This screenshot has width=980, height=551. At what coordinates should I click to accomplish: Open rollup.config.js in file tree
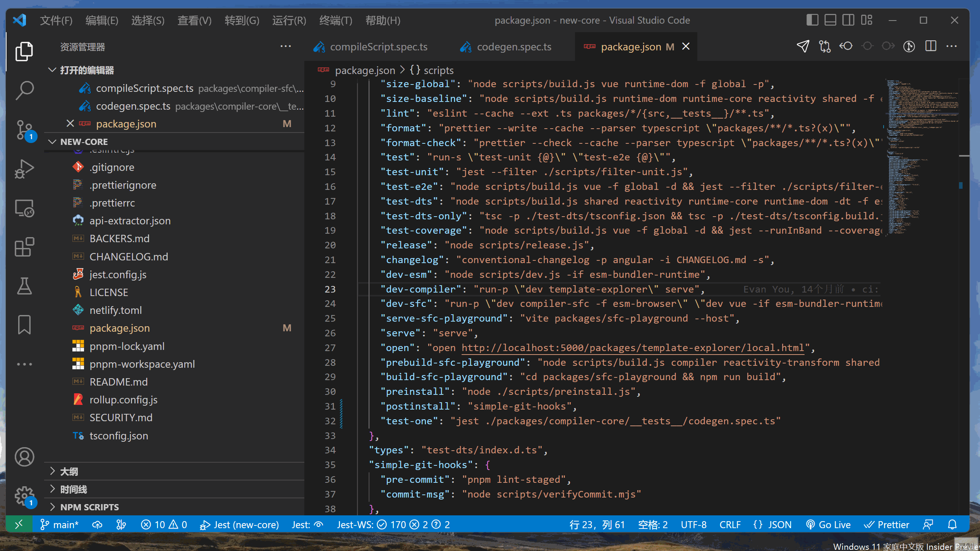(123, 399)
